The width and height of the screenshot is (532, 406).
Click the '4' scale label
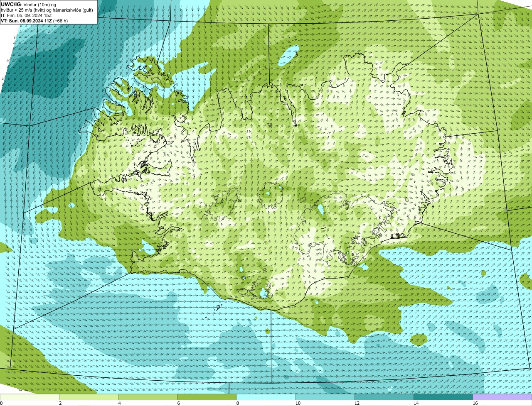[x=120, y=403]
